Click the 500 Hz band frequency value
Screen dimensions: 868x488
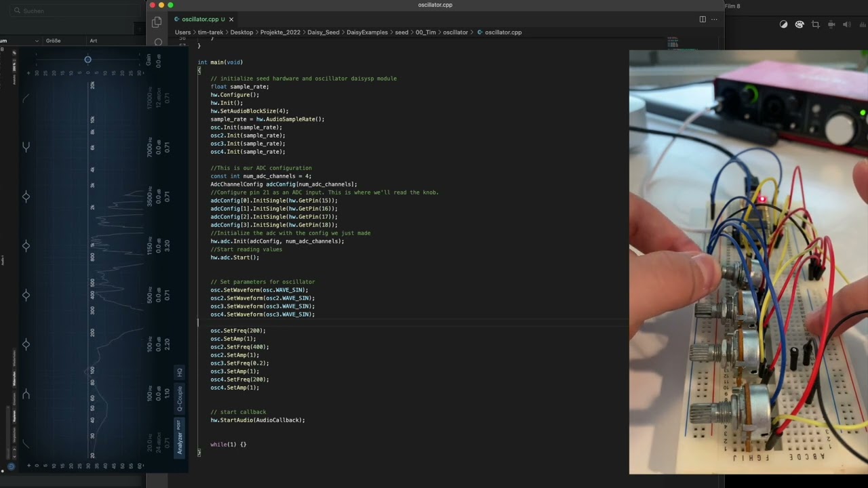tap(149, 295)
